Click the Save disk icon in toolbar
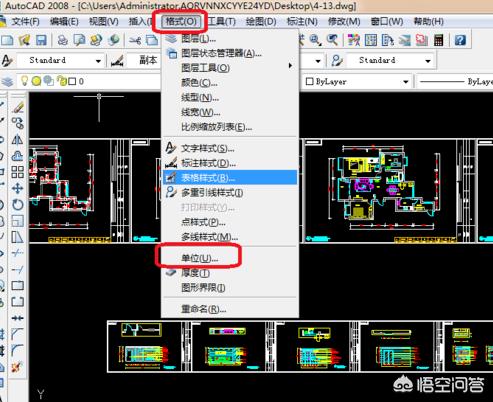The image size is (493, 402). 41,40
